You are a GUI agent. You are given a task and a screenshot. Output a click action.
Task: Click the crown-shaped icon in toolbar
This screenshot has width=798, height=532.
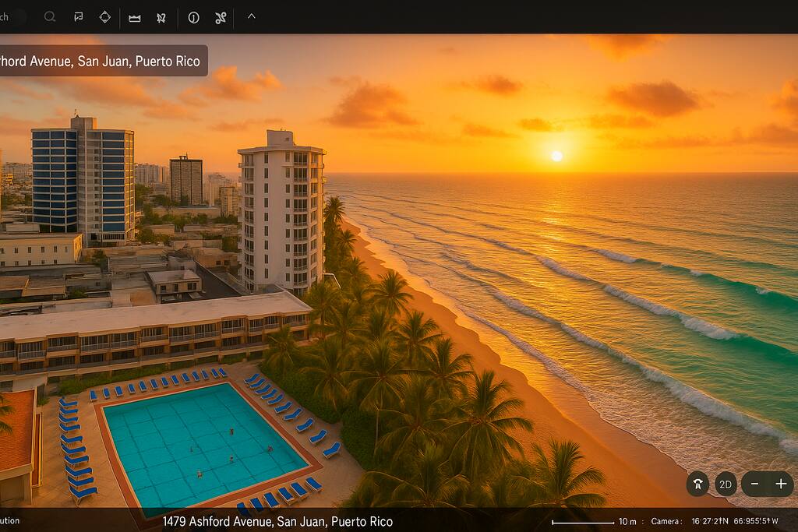[x=135, y=17]
